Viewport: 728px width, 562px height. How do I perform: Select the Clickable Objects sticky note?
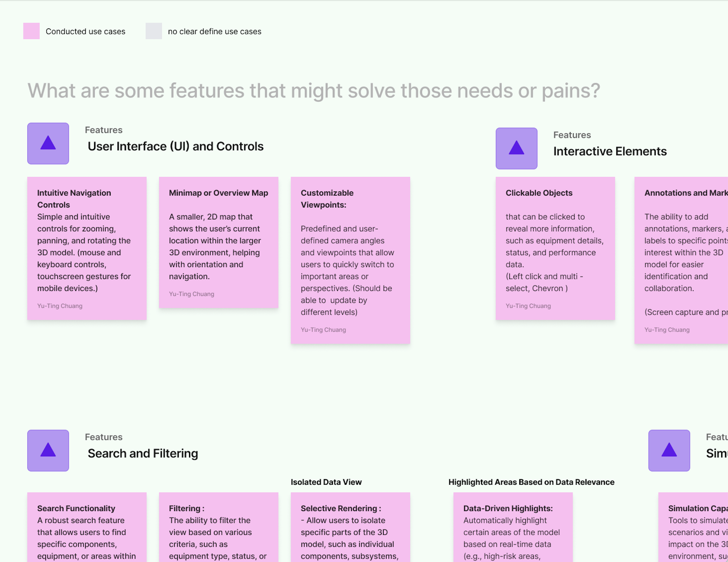click(x=555, y=248)
